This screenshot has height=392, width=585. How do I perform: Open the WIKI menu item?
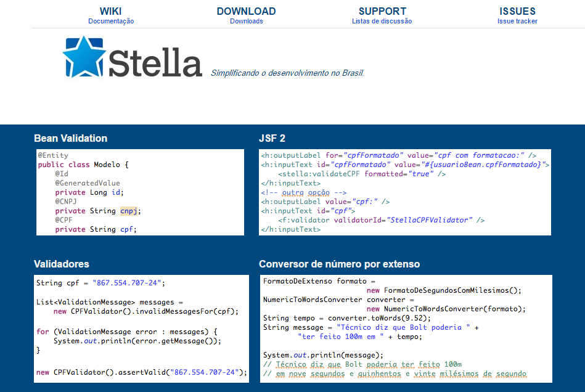(x=110, y=11)
